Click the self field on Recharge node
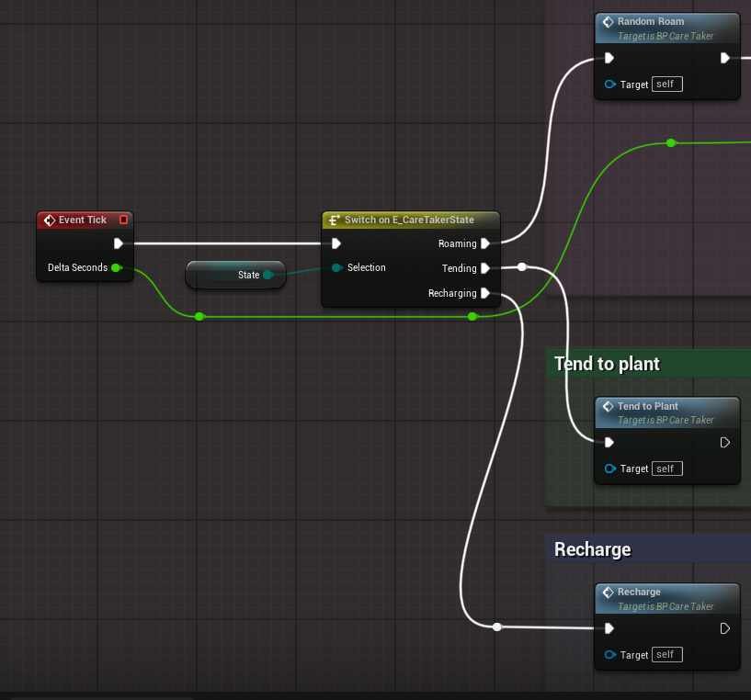The image size is (751, 700). point(667,654)
